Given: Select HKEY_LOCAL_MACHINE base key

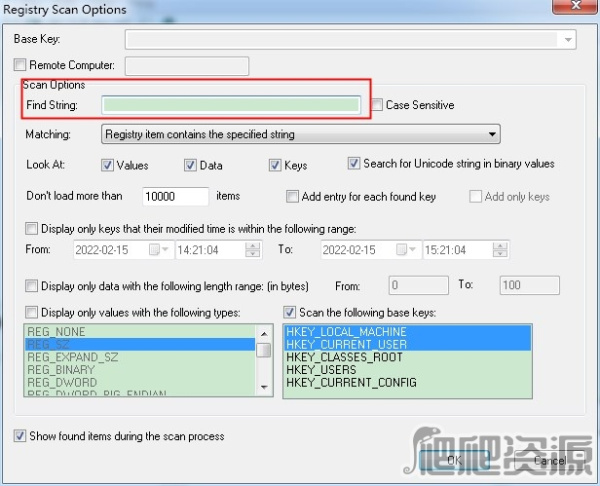Looking at the screenshot, I should (408, 331).
